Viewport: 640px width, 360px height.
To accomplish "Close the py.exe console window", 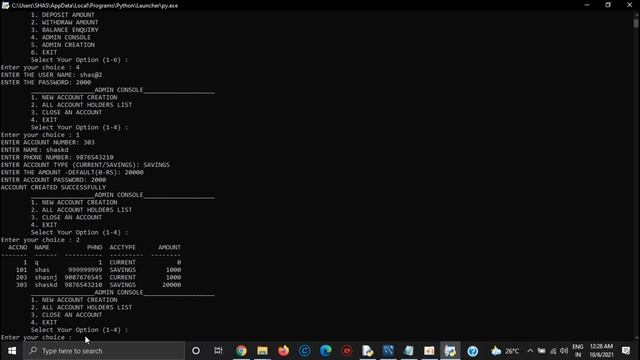I will (629, 5).
